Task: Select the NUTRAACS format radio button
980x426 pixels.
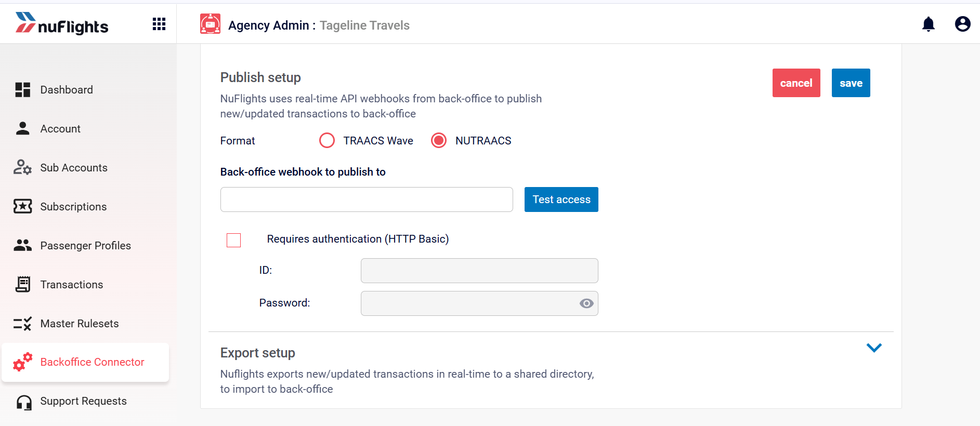Action: [x=439, y=140]
